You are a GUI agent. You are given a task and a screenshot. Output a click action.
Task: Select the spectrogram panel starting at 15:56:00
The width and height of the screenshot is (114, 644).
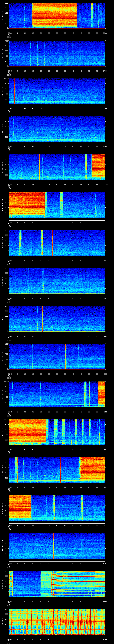coord(57,53)
